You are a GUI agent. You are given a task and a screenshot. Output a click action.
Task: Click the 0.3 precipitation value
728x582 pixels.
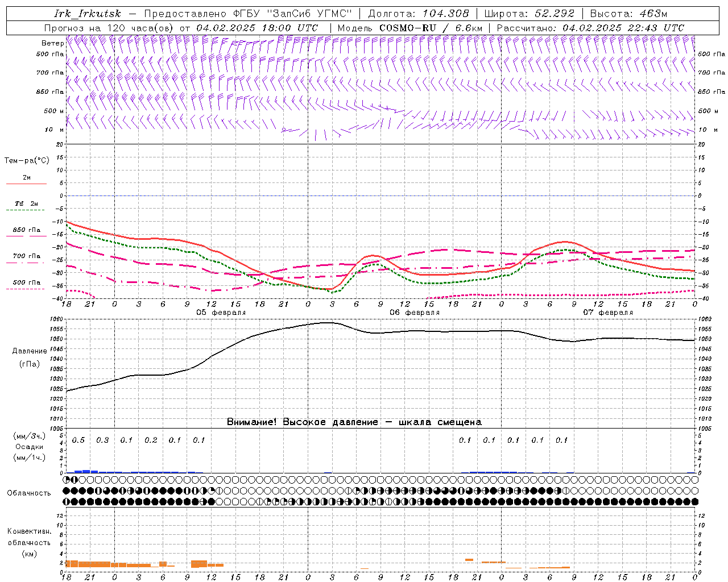tap(102, 440)
